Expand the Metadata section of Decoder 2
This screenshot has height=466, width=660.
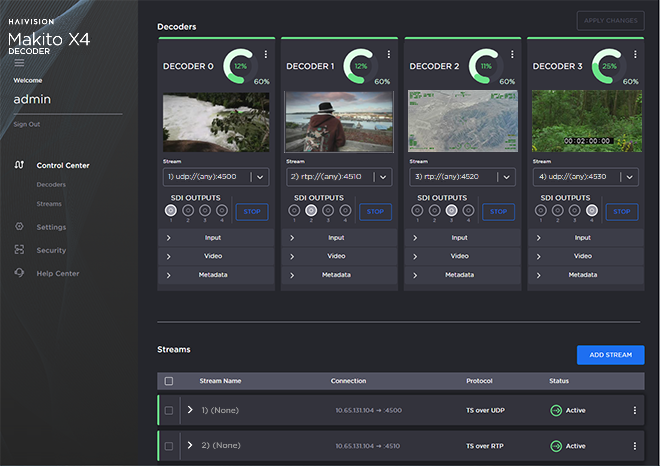coord(459,274)
